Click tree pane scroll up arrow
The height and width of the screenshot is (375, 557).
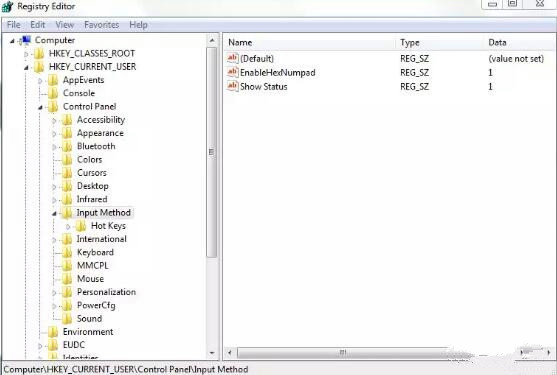pyautogui.click(x=212, y=40)
